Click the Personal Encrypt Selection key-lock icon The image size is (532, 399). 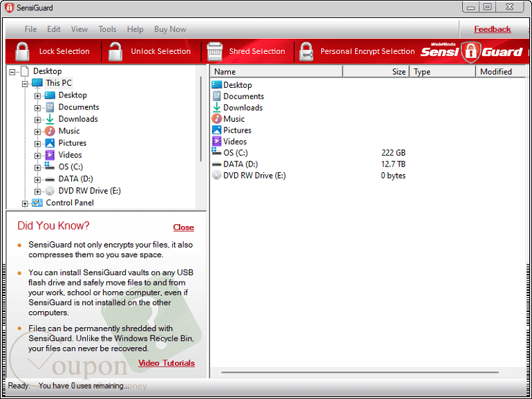306,52
